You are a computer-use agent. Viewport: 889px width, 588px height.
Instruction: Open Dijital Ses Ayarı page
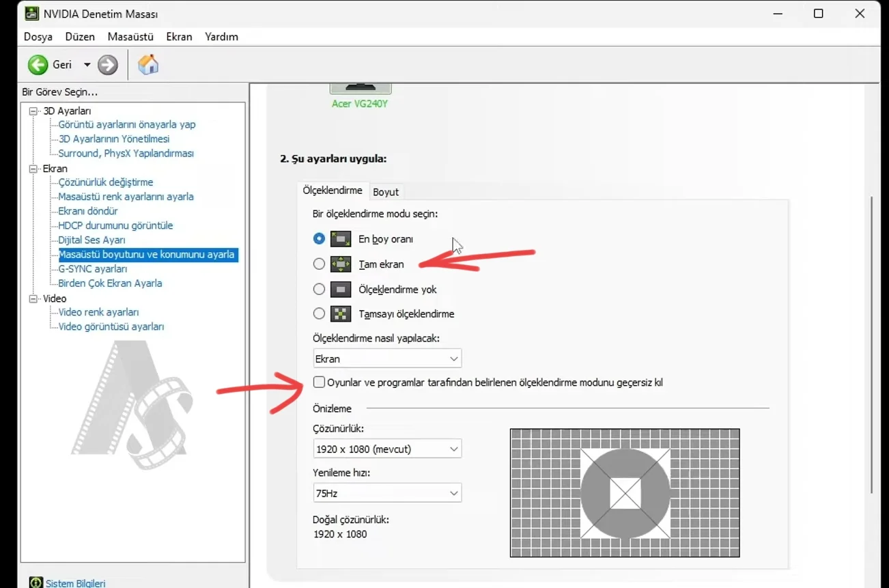[91, 240]
